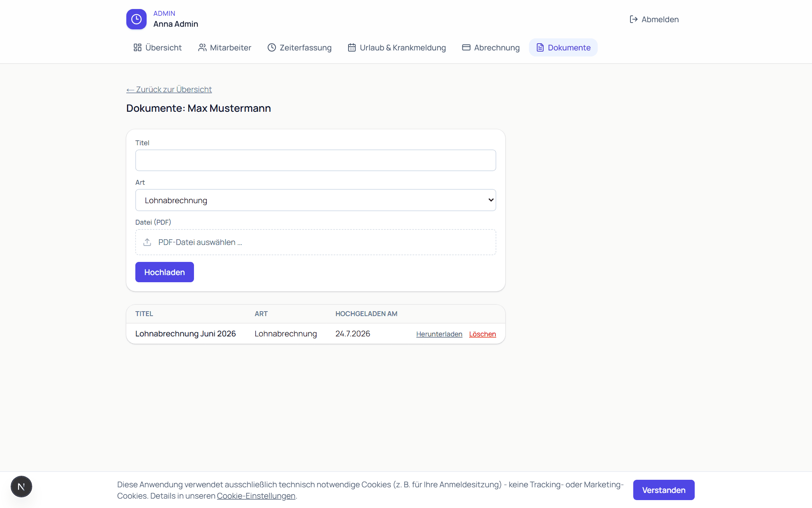Image resolution: width=812 pixels, height=508 pixels.
Task: Go to the Zeiterfassung tab
Action: click(x=300, y=47)
